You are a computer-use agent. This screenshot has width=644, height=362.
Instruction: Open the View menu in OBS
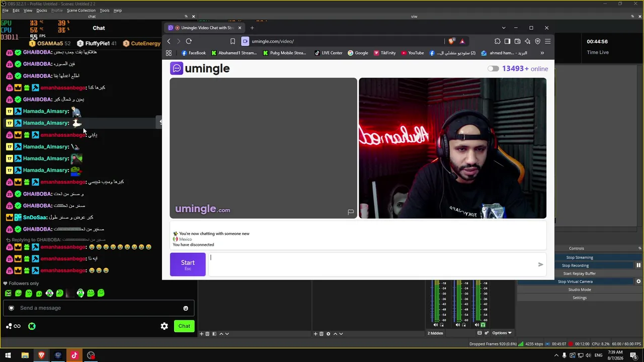coord(28,11)
